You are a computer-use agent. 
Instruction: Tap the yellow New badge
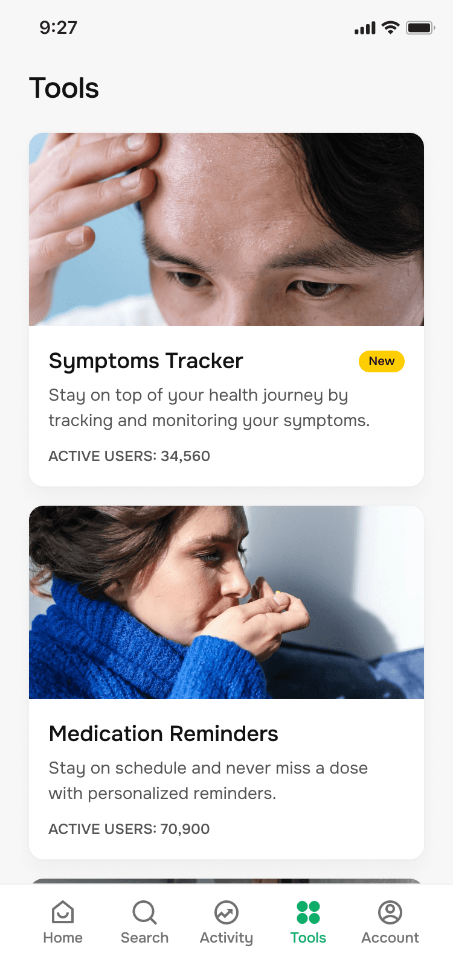(382, 361)
